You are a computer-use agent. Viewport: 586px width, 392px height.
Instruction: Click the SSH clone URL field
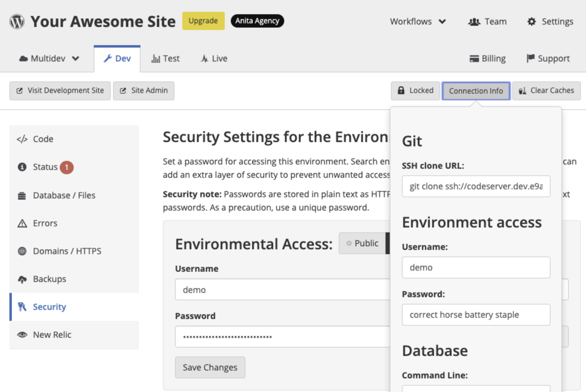point(476,186)
